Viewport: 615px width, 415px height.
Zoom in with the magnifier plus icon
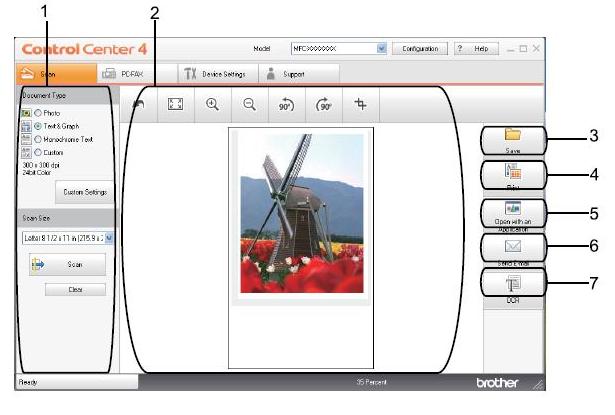point(212,104)
